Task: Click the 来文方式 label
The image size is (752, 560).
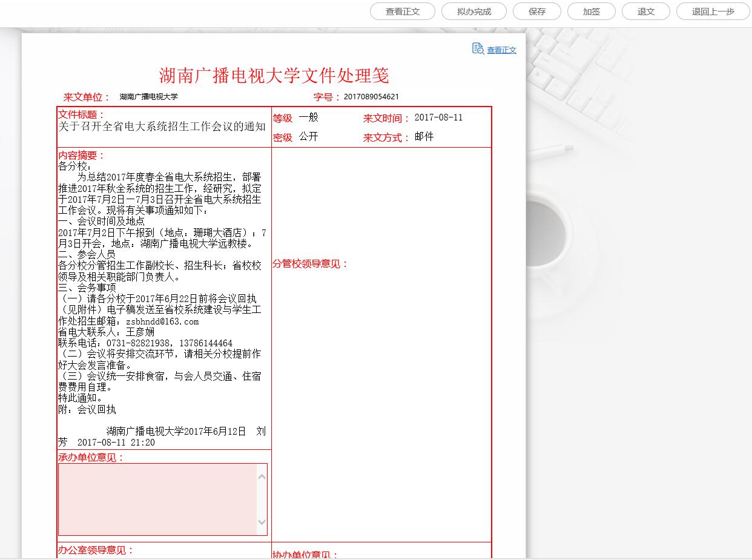Action: [387, 138]
